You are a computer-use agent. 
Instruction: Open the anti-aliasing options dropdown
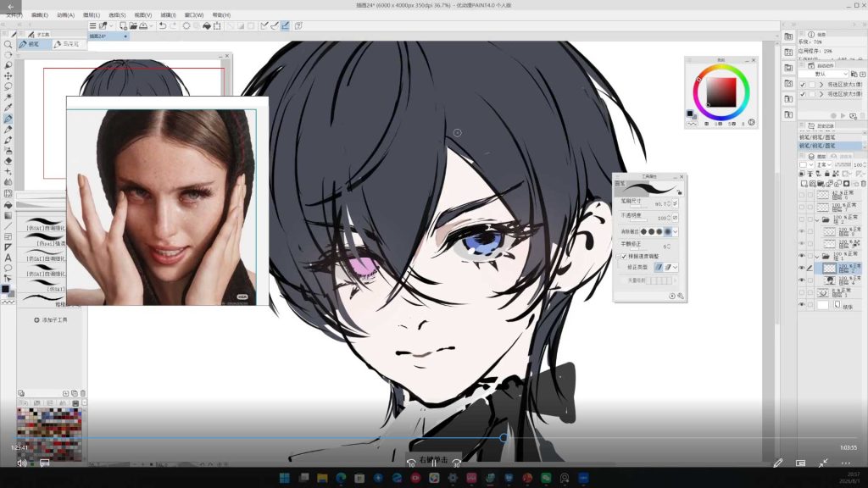point(676,232)
